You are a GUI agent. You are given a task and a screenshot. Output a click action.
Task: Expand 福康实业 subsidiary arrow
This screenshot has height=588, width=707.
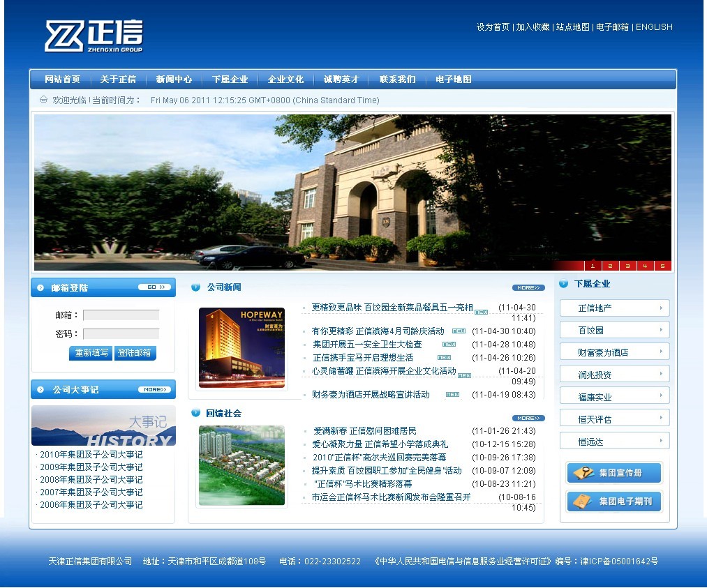(661, 395)
